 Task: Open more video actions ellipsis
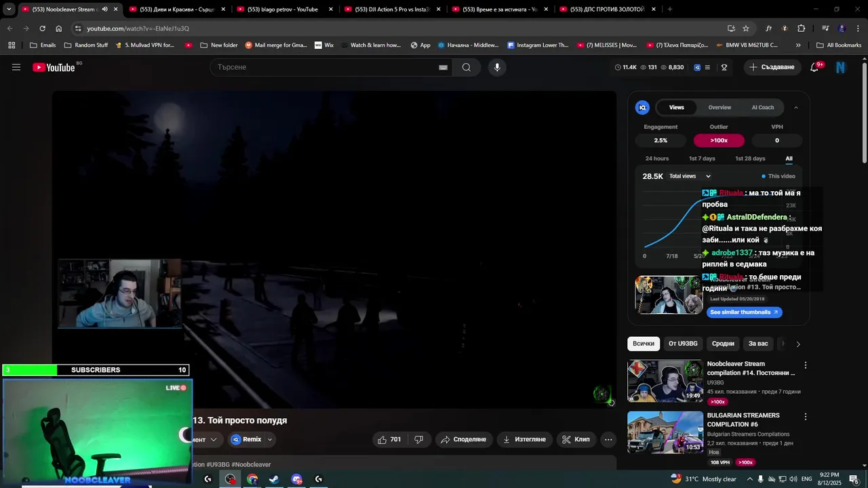coord(608,439)
